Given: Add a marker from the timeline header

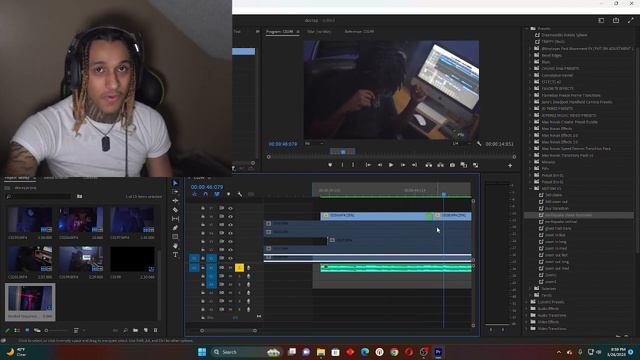Looking at the screenshot, I should coord(228,194).
